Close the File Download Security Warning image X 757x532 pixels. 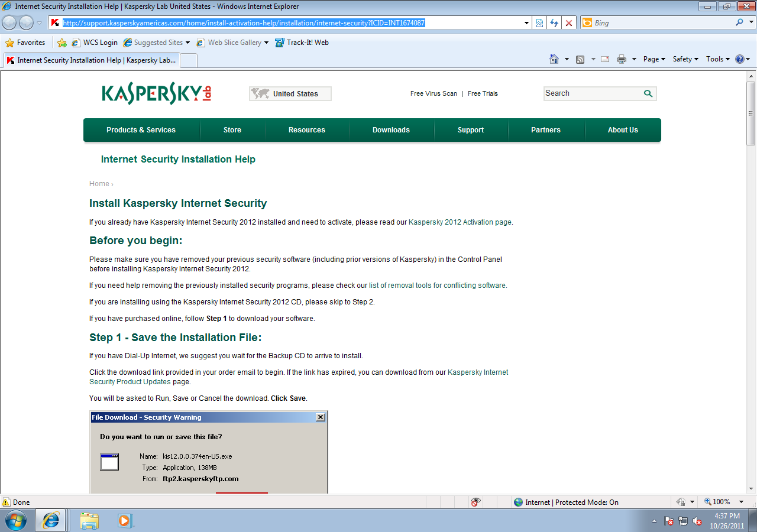(321, 417)
